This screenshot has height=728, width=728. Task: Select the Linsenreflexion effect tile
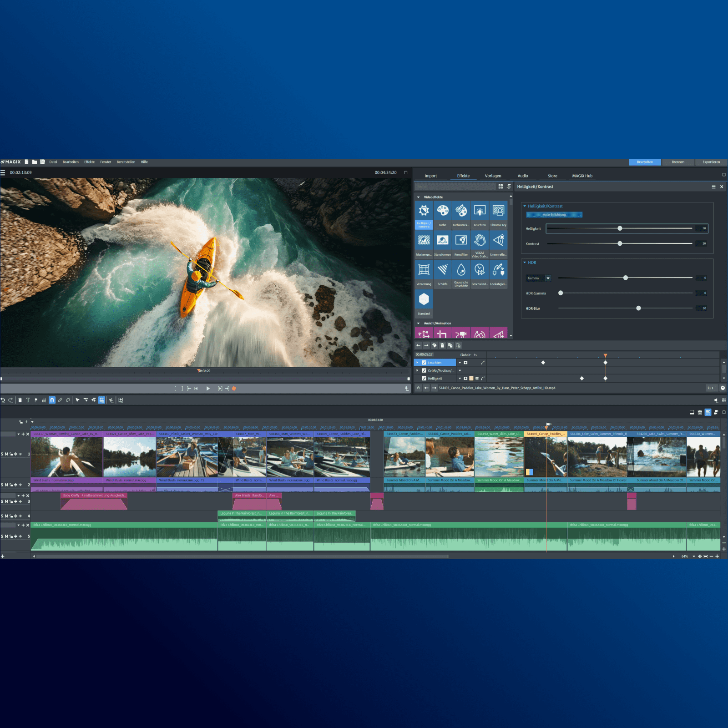pos(498,245)
